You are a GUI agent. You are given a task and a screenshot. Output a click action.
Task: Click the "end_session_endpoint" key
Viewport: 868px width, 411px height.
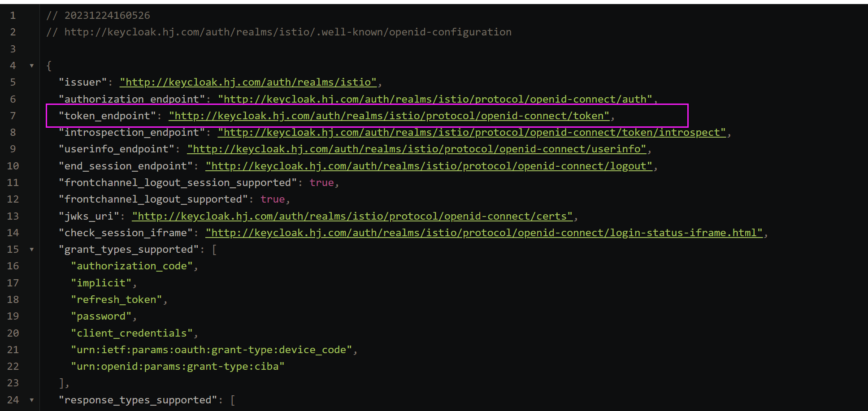click(126, 166)
